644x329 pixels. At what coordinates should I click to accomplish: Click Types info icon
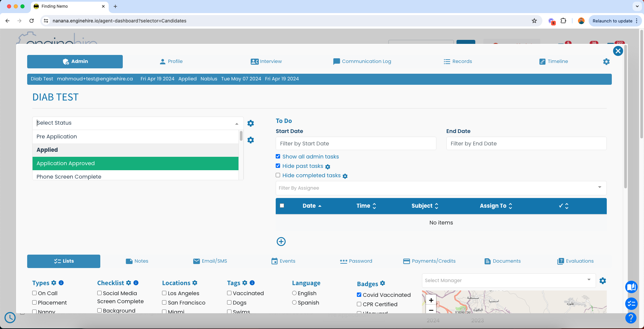point(61,283)
